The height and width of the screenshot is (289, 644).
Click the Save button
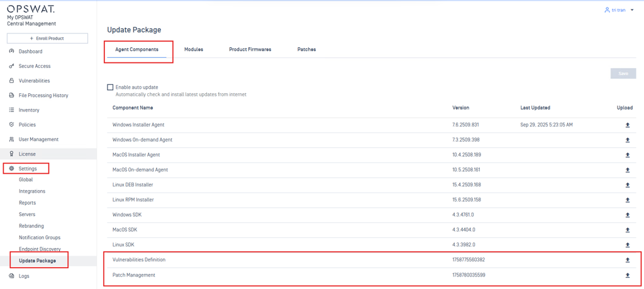(623, 74)
